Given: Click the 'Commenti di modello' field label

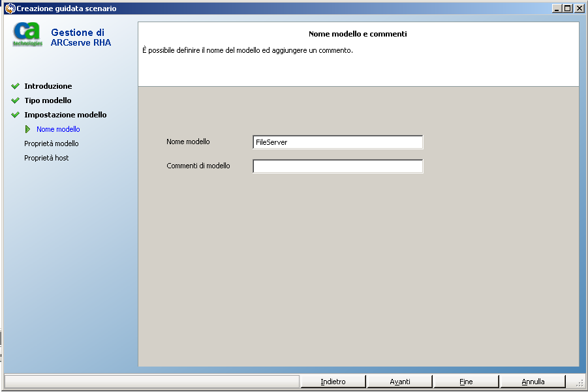Looking at the screenshot, I should click(x=198, y=166).
